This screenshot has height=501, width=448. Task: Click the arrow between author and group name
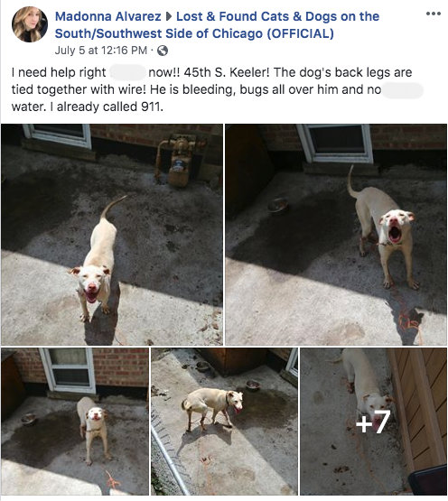tap(168, 16)
